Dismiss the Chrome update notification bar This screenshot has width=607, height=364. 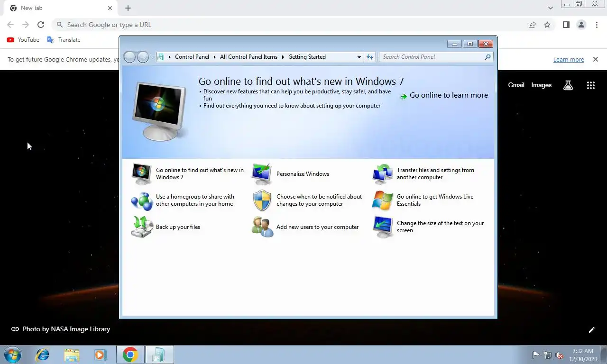click(596, 60)
